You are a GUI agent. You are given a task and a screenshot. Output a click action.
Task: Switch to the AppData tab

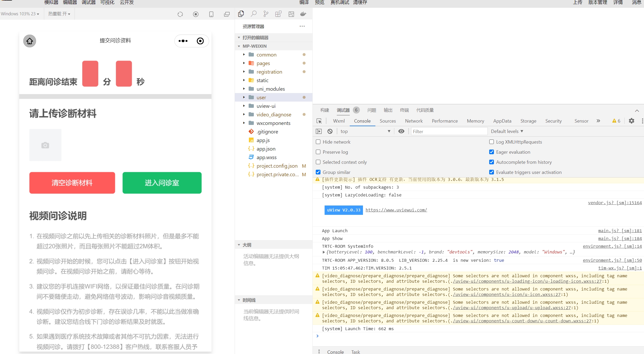coord(502,121)
